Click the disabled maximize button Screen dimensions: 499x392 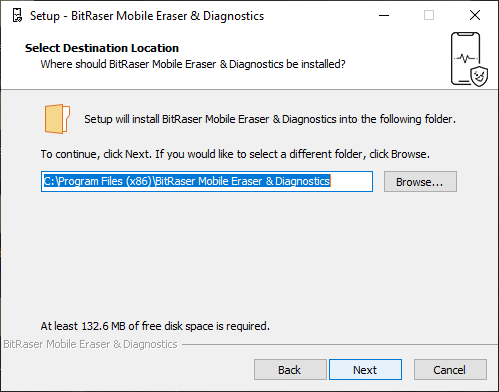pyautogui.click(x=429, y=15)
